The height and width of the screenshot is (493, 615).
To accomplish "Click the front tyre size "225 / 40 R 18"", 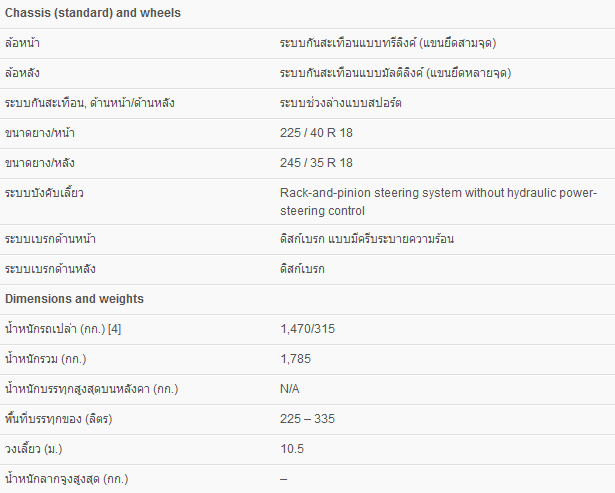I will tap(316, 133).
